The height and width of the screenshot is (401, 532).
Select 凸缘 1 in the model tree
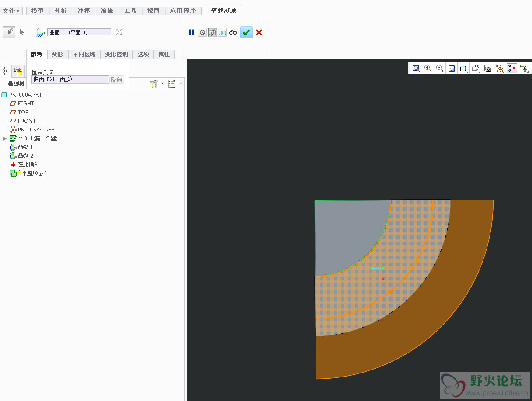21,147
